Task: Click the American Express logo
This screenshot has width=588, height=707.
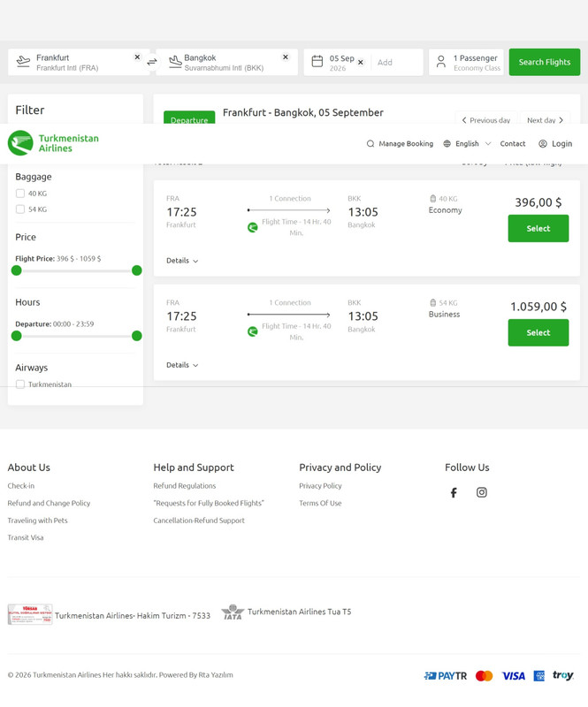Action: coord(538,675)
